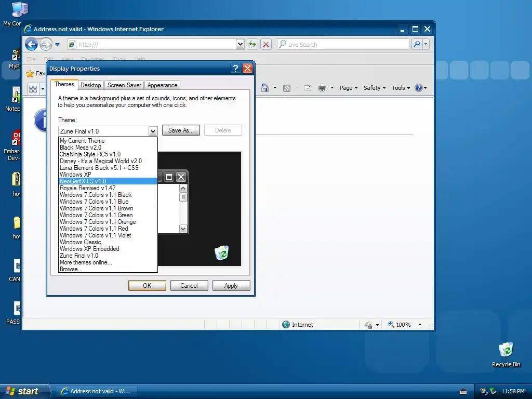Open the Page menu in command bar
The height and width of the screenshot is (399, 532).
[x=349, y=88]
